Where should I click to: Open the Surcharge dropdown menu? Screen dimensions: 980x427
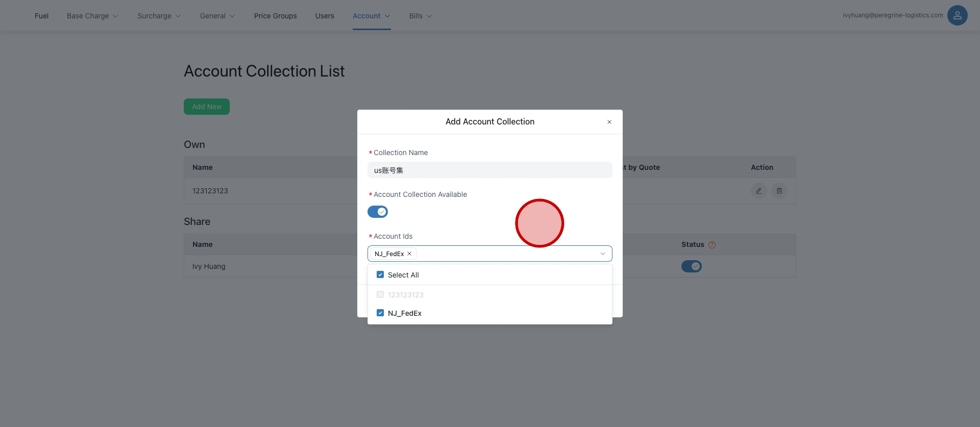tap(159, 16)
